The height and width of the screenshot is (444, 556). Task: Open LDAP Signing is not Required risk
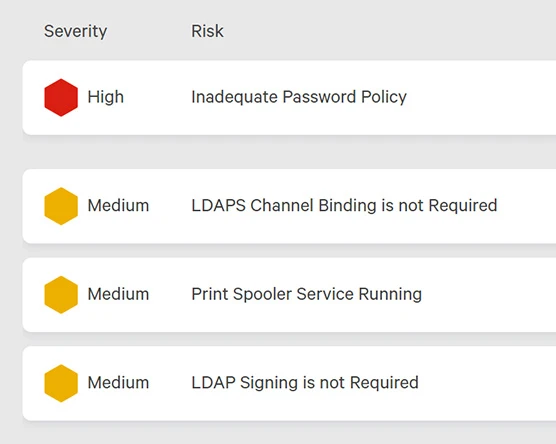coord(305,383)
